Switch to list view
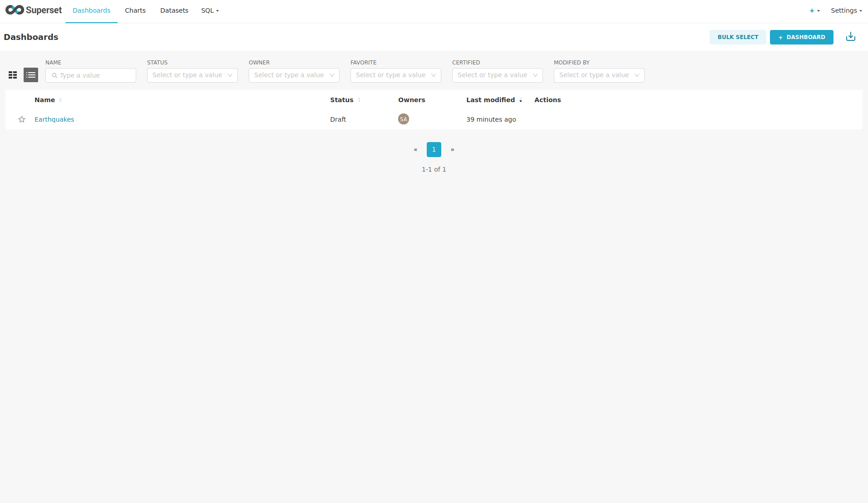This screenshot has width=868, height=503. [31, 75]
